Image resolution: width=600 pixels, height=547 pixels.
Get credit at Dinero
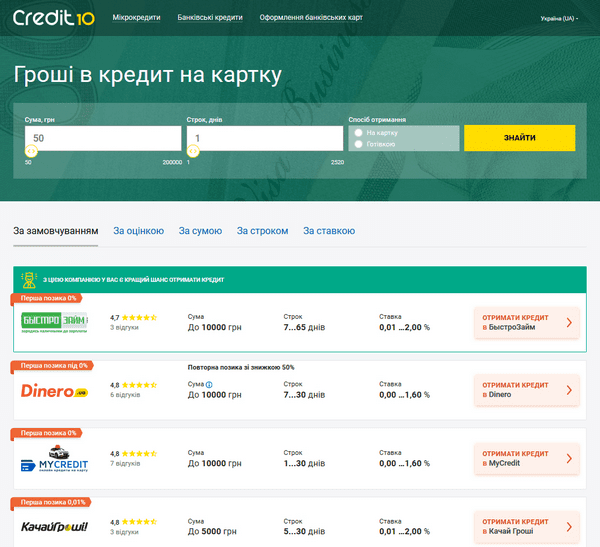pyautogui.click(x=527, y=390)
